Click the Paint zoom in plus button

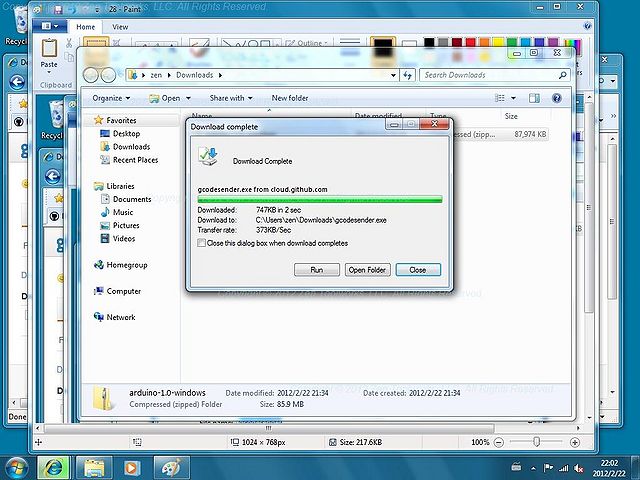click(575, 442)
